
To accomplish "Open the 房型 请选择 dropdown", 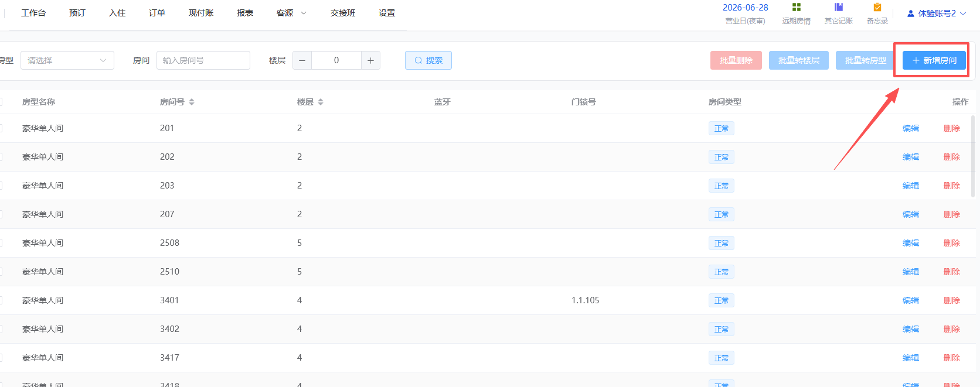I will coord(67,60).
